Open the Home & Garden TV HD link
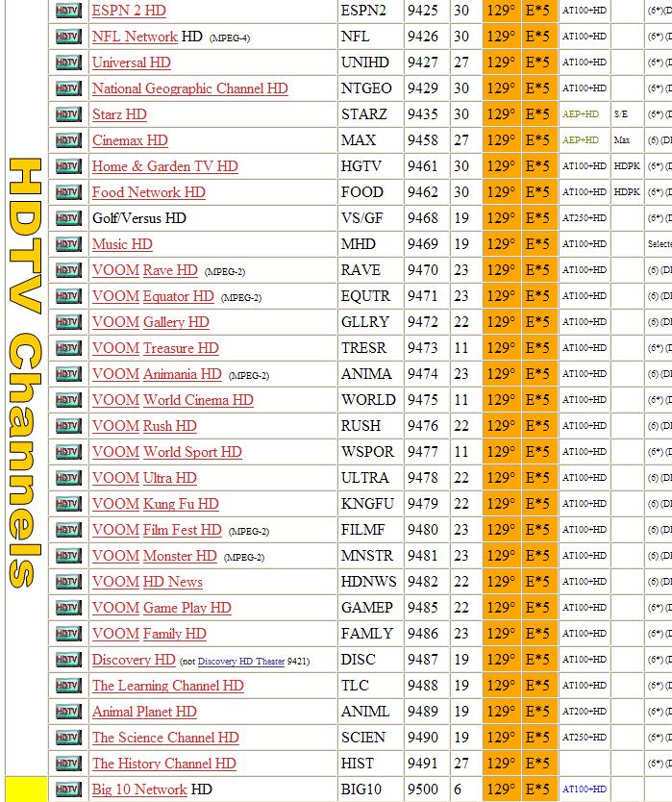The image size is (672, 802). click(x=164, y=166)
